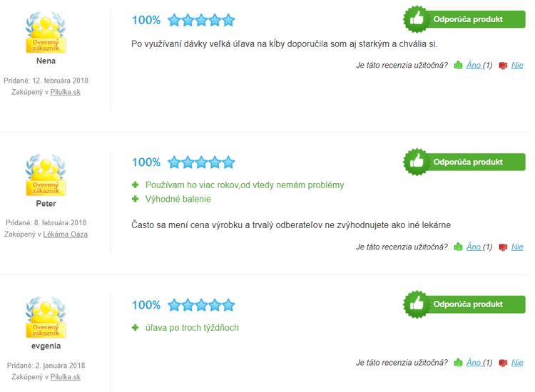Click the green thumbs-up icon on Nena's review

click(x=458, y=65)
